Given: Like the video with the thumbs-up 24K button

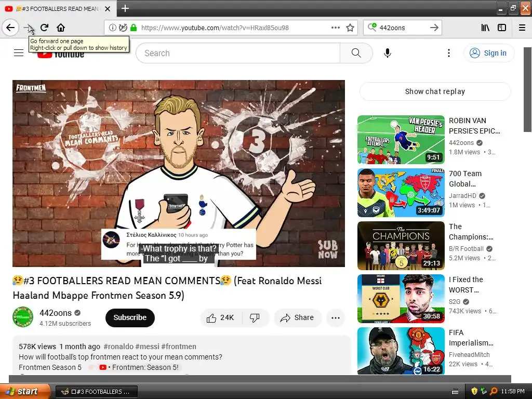Looking at the screenshot, I should (x=221, y=317).
